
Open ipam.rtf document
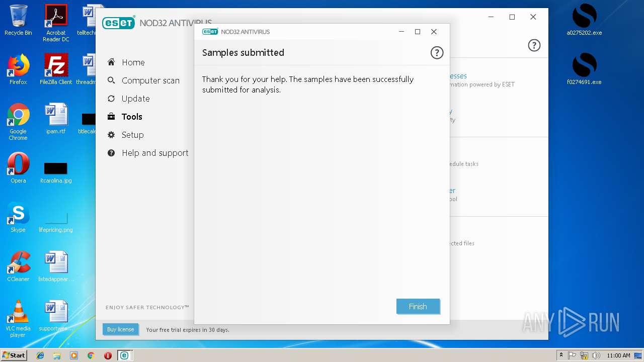coord(56,119)
